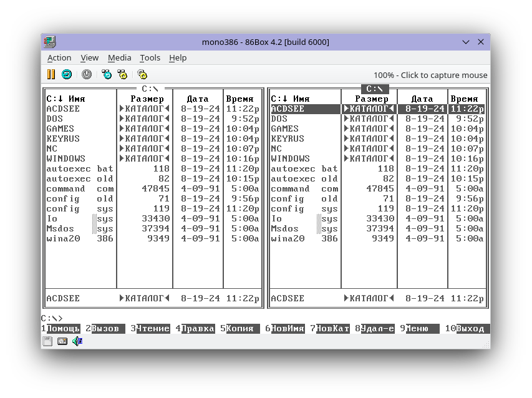Select autoexec old in the right panel
532x398 pixels.
377,179
